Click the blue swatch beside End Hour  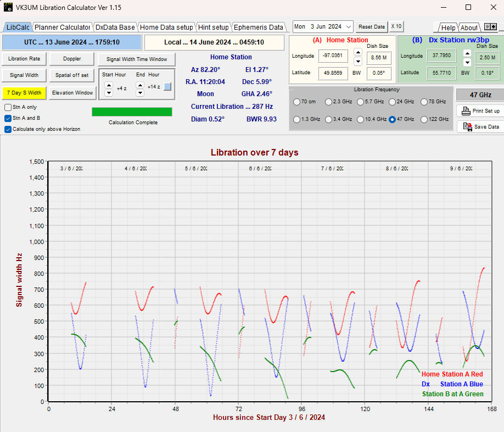point(167,86)
